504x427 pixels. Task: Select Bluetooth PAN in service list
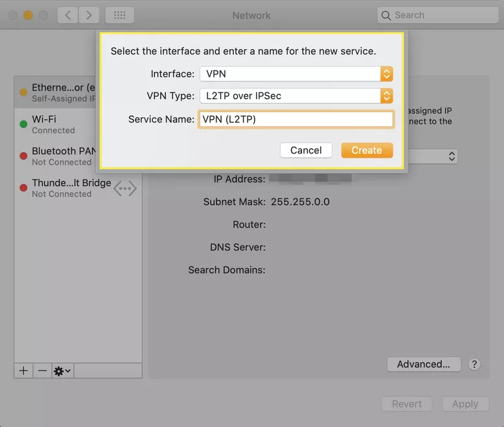[55, 156]
